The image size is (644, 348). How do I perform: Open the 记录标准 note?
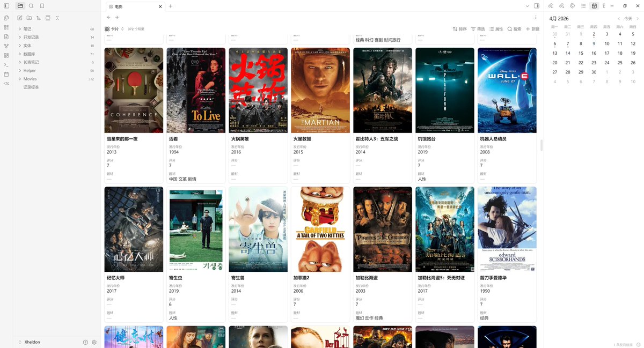point(31,87)
